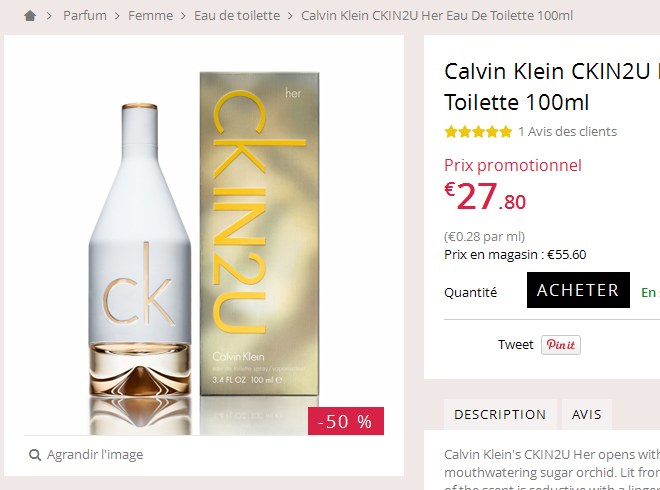The height and width of the screenshot is (490, 660).
Task: Click the Quantité label
Action: point(470,293)
